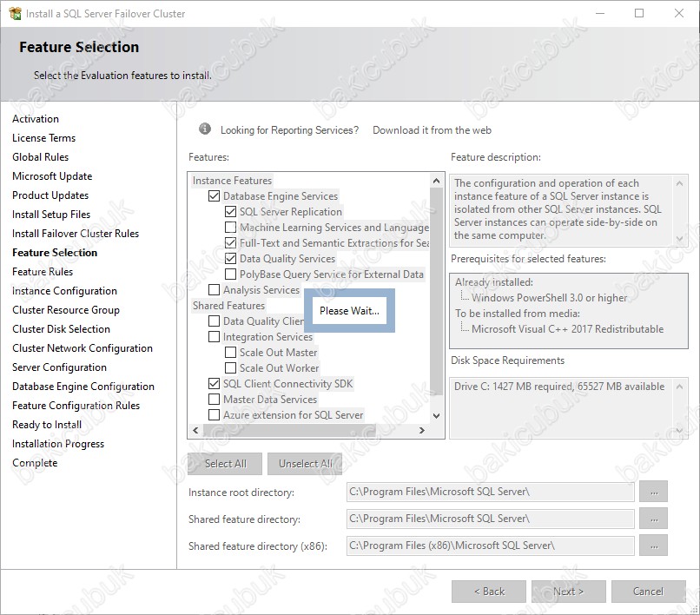Select Global Rules step in sidebar
Viewport: 700px width, 615px height.
point(40,157)
